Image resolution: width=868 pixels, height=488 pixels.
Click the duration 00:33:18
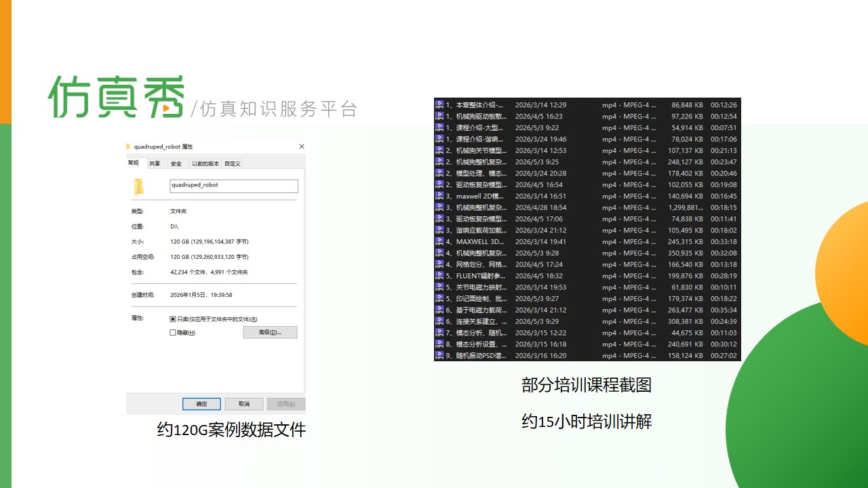coord(724,241)
